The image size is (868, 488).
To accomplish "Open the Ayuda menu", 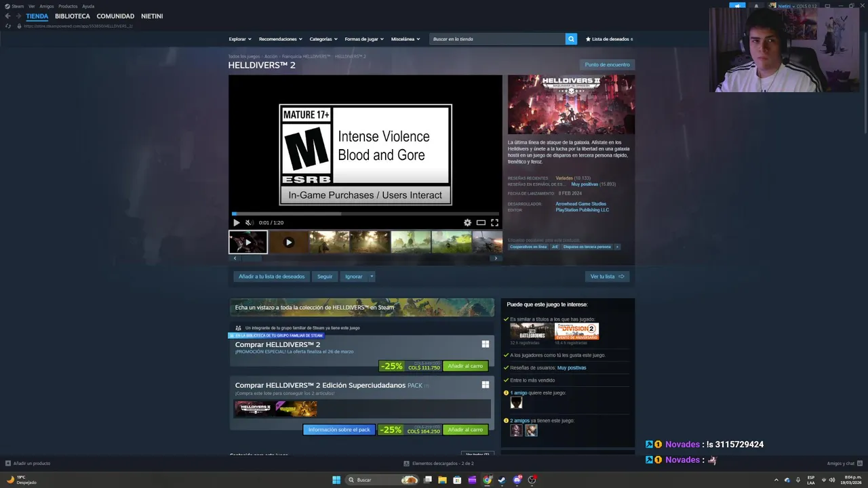I will tap(88, 6).
